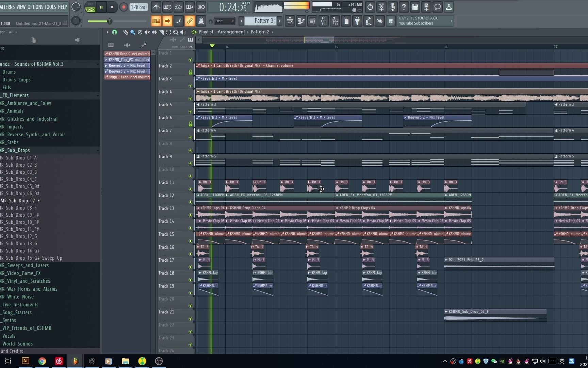Mute Track 4 using its green LED
Viewport: 588px width, 368px height.
(190, 98)
